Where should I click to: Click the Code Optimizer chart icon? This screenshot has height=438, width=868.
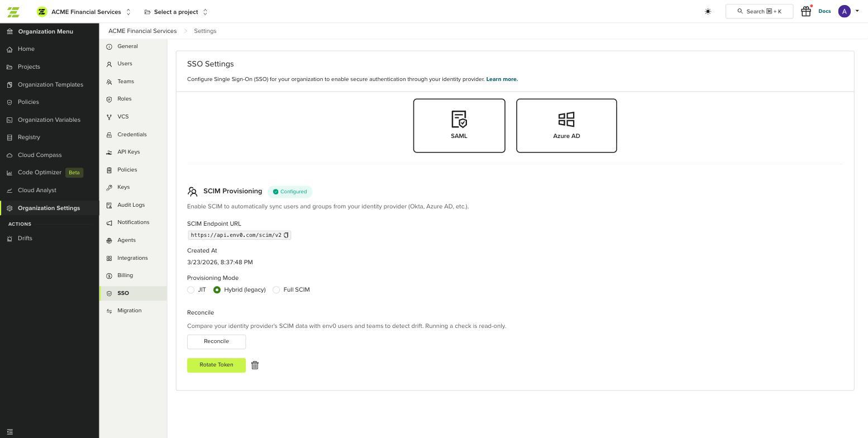tap(9, 173)
